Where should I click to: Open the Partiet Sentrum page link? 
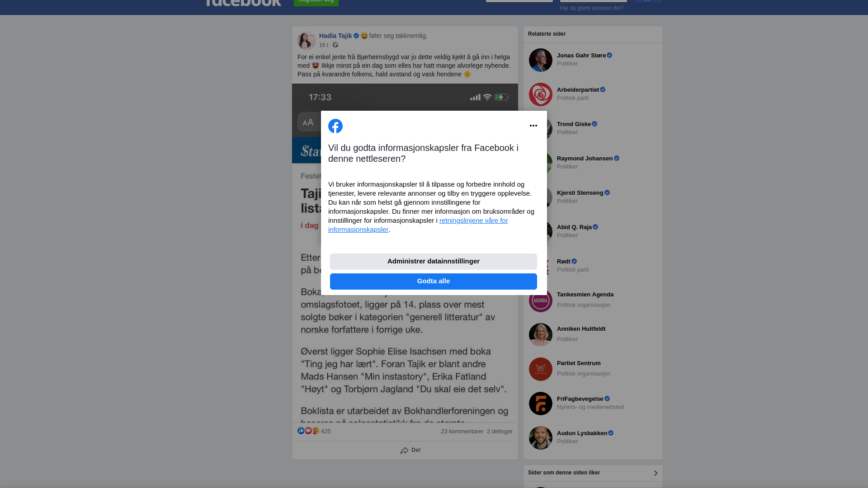(x=579, y=363)
